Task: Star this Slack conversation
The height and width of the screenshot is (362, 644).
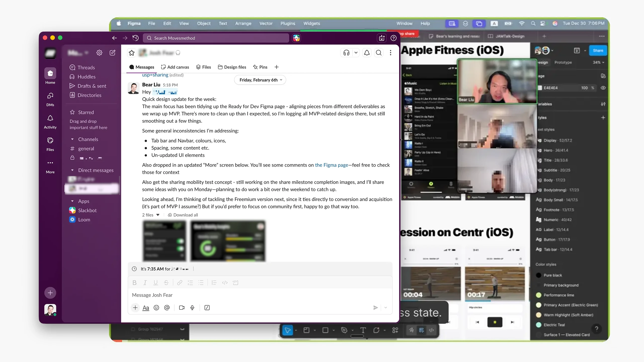Action: 132,53
